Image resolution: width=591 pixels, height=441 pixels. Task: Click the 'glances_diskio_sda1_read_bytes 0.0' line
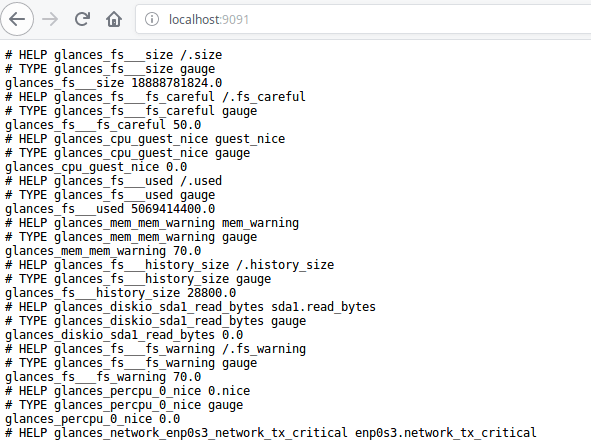[x=124, y=335]
